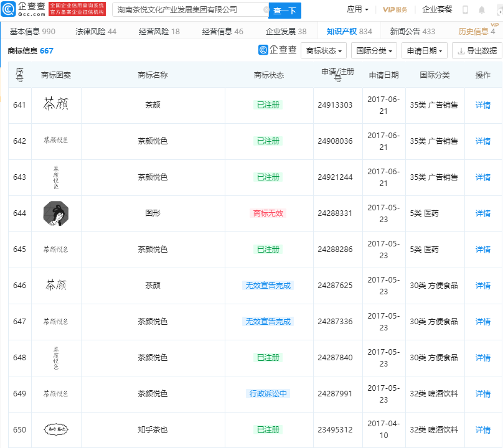This screenshot has height=448, width=503.
Task: View trademark image in row 649
Action: click(56, 393)
